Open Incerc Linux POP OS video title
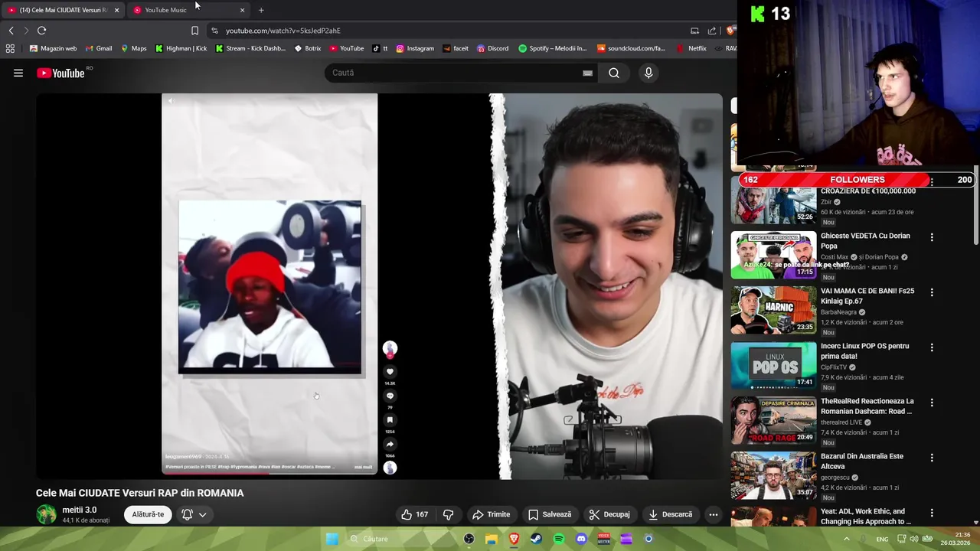The width and height of the screenshot is (980, 551). point(865,351)
